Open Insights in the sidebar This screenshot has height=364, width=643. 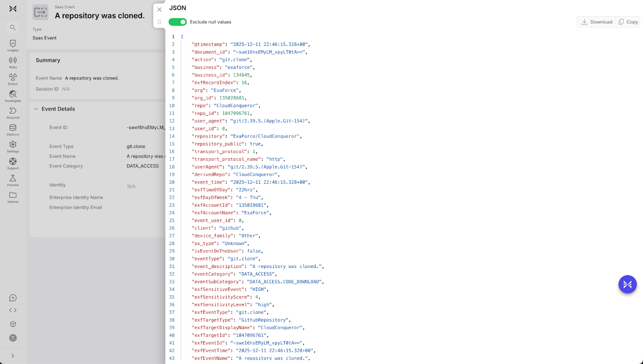point(13,46)
